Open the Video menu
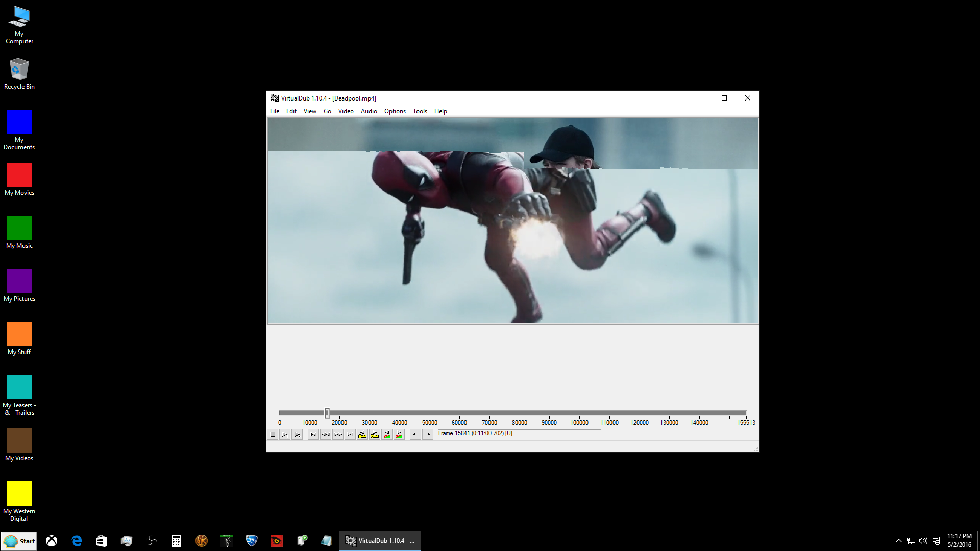Viewport: 980px width, 551px height. click(x=346, y=111)
